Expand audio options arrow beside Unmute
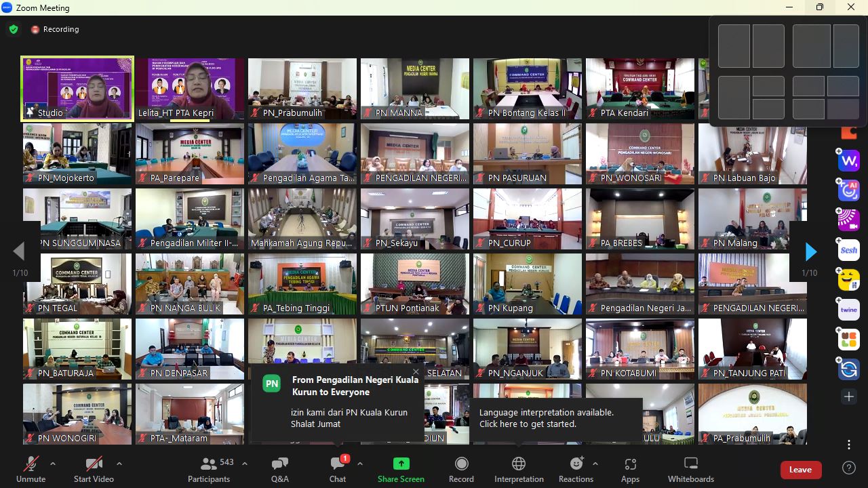The width and height of the screenshot is (868, 488). tap(53, 464)
